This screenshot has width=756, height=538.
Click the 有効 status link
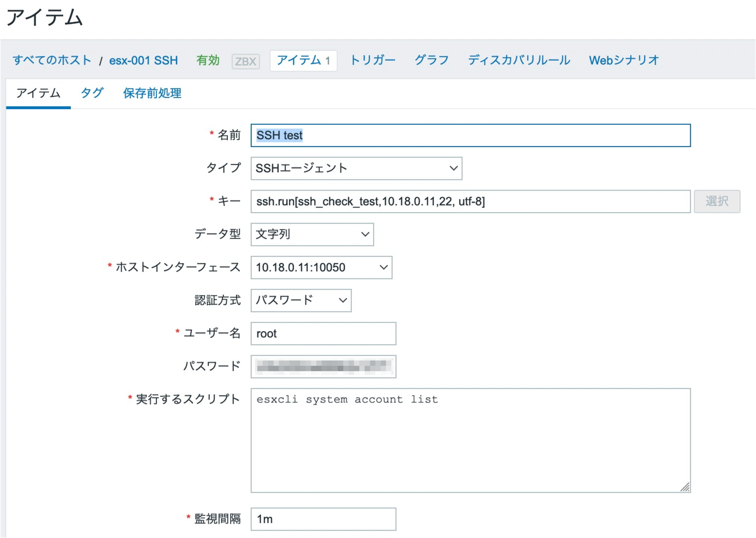[208, 60]
